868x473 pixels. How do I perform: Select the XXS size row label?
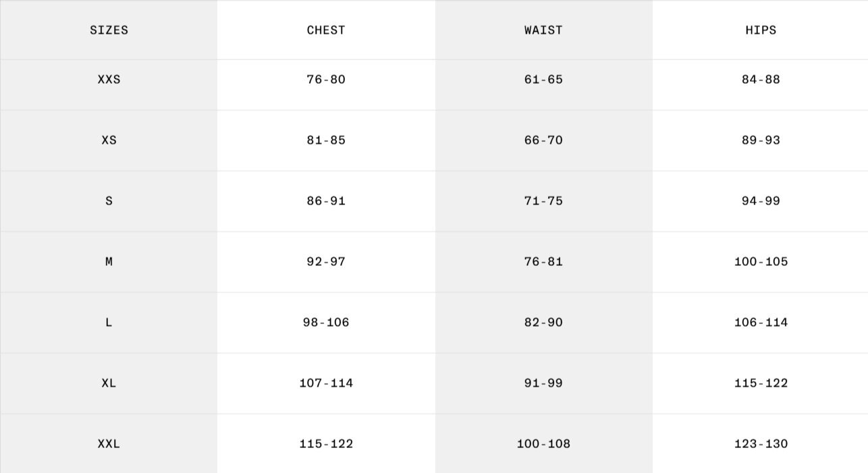pos(109,80)
